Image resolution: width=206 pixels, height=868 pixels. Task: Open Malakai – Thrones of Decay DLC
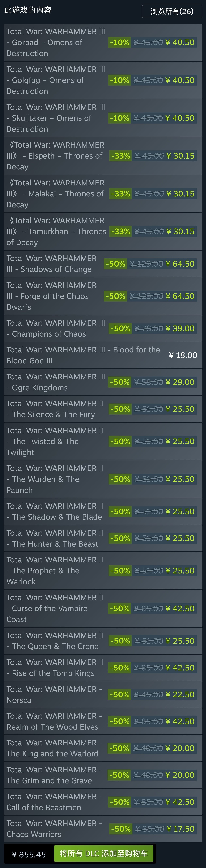point(56,194)
